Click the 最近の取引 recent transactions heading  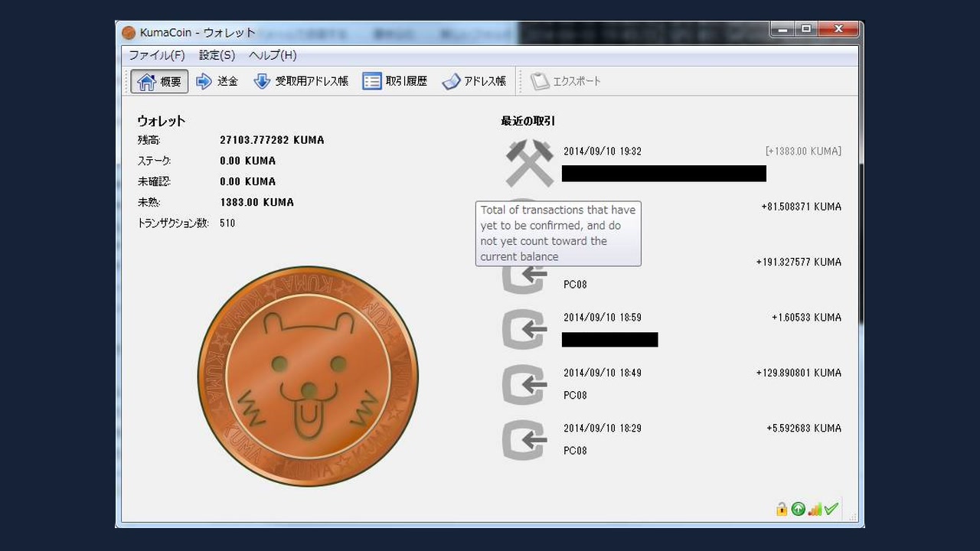[528, 121]
